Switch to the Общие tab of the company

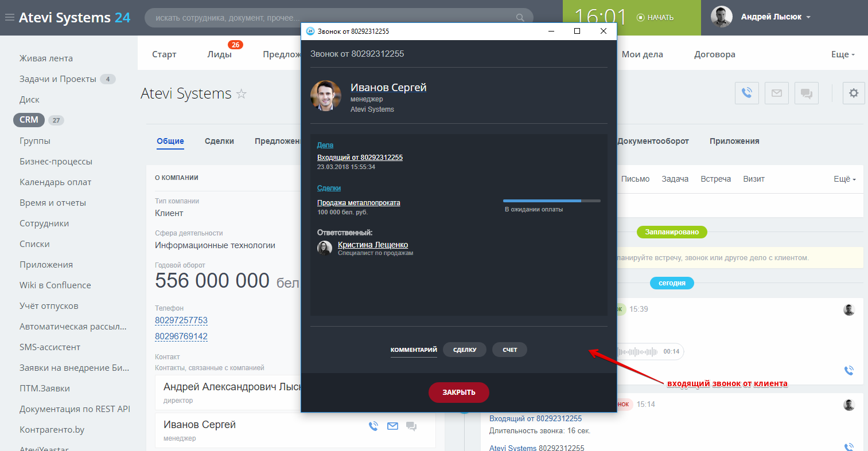(x=170, y=142)
